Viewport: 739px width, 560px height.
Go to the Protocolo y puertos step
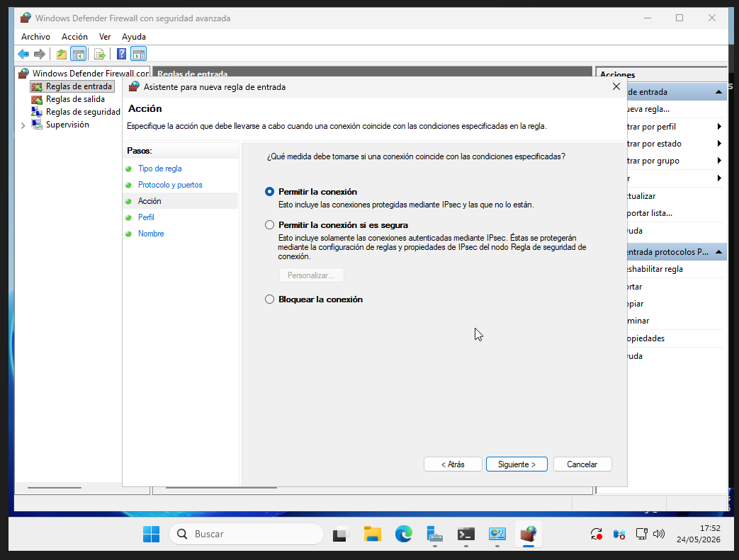pyautogui.click(x=170, y=185)
